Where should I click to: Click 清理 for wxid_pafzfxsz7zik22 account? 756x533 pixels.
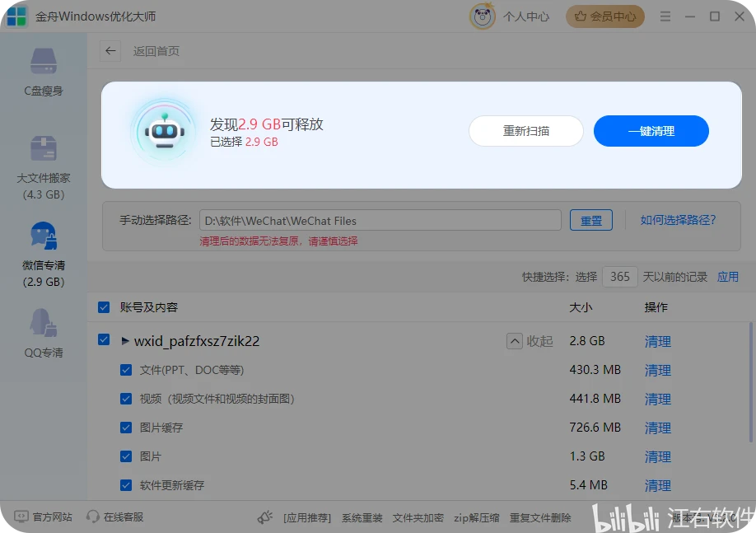click(658, 342)
